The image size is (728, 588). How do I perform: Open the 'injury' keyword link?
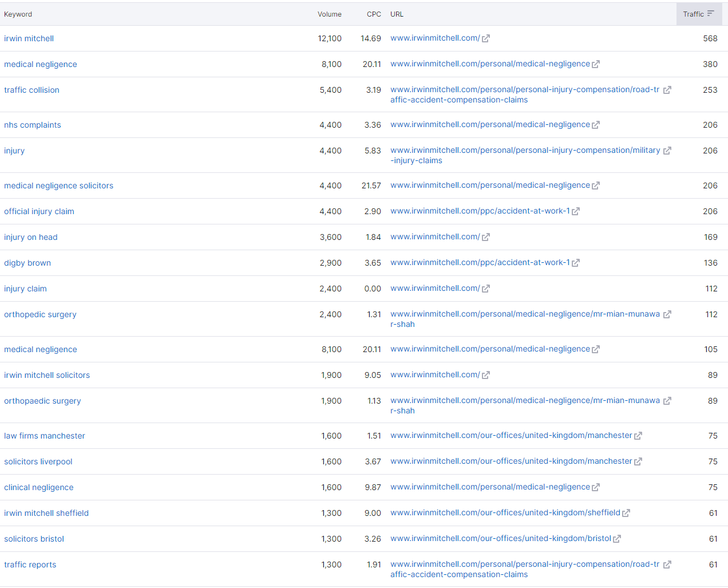click(x=14, y=151)
